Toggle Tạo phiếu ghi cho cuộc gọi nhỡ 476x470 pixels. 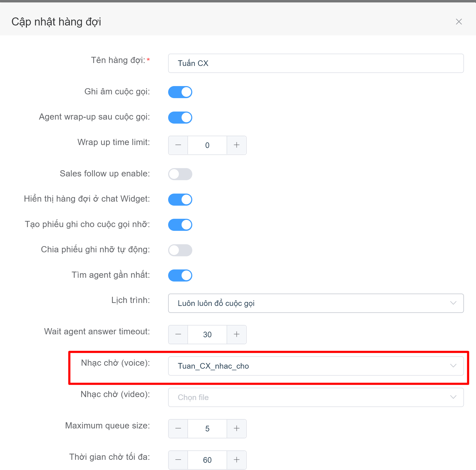click(180, 225)
